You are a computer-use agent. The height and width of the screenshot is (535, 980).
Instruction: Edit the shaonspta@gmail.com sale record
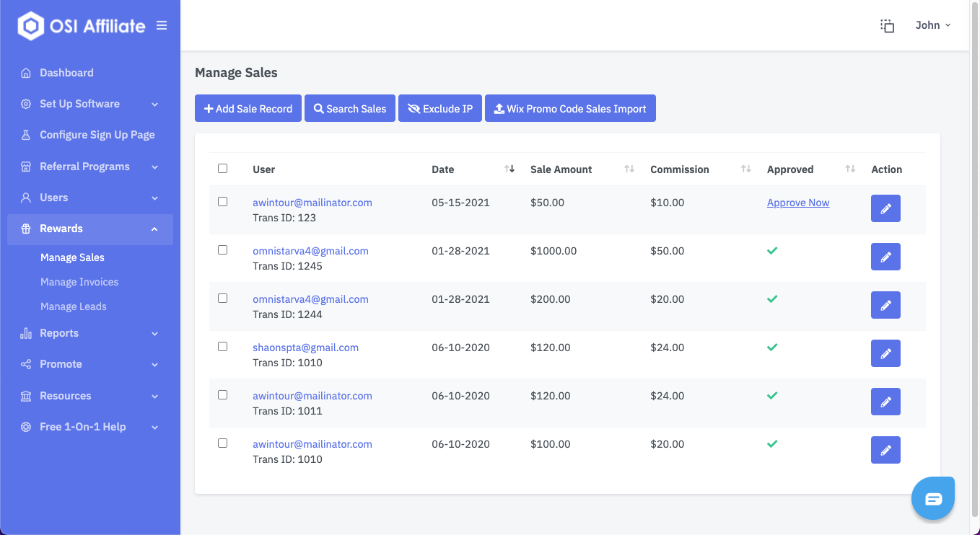(x=885, y=353)
